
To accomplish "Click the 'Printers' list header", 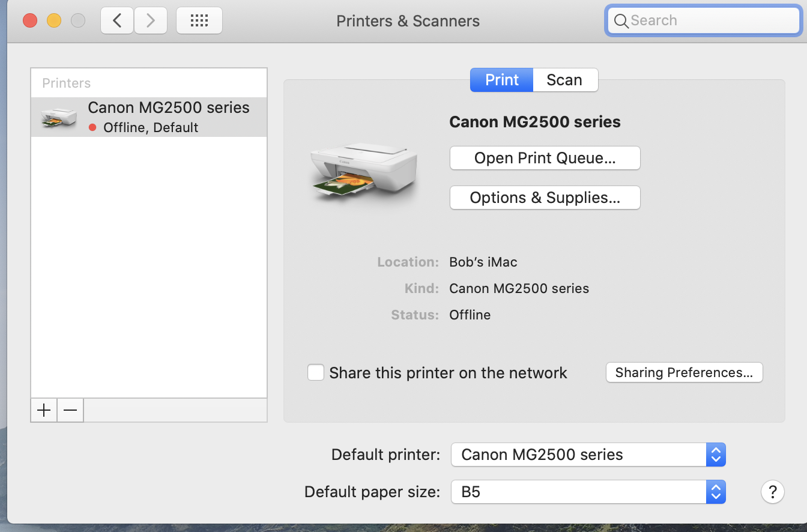I will point(67,83).
